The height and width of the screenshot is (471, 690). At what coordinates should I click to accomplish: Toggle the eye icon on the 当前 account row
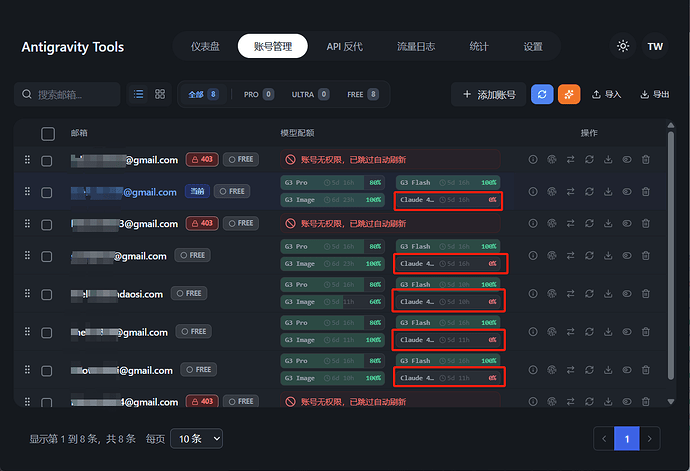627,192
